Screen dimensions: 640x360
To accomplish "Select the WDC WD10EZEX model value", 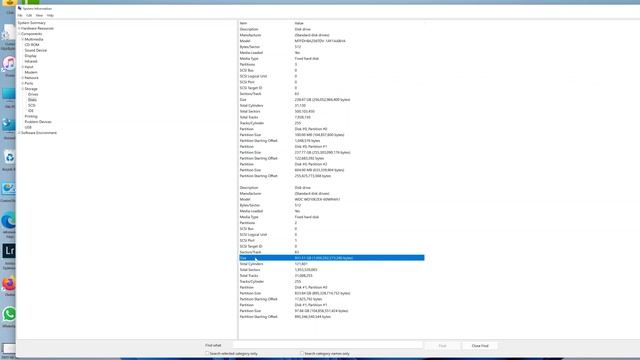I will click(317, 200).
